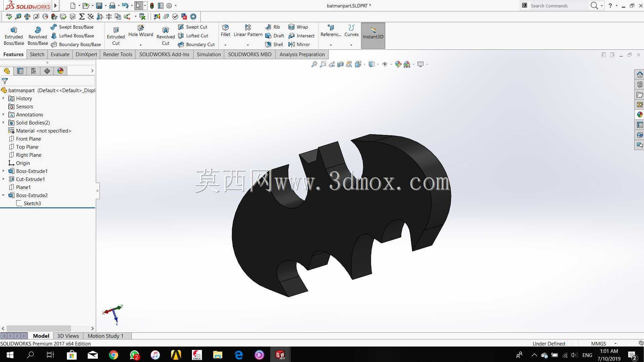Select the Extruded Cut tool
644x362 pixels.
pos(116,36)
